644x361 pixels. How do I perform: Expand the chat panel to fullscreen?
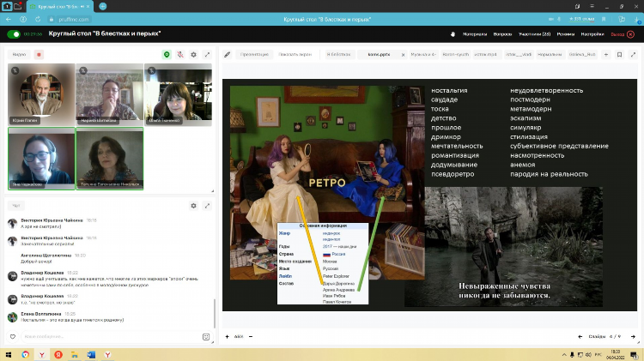(x=207, y=206)
